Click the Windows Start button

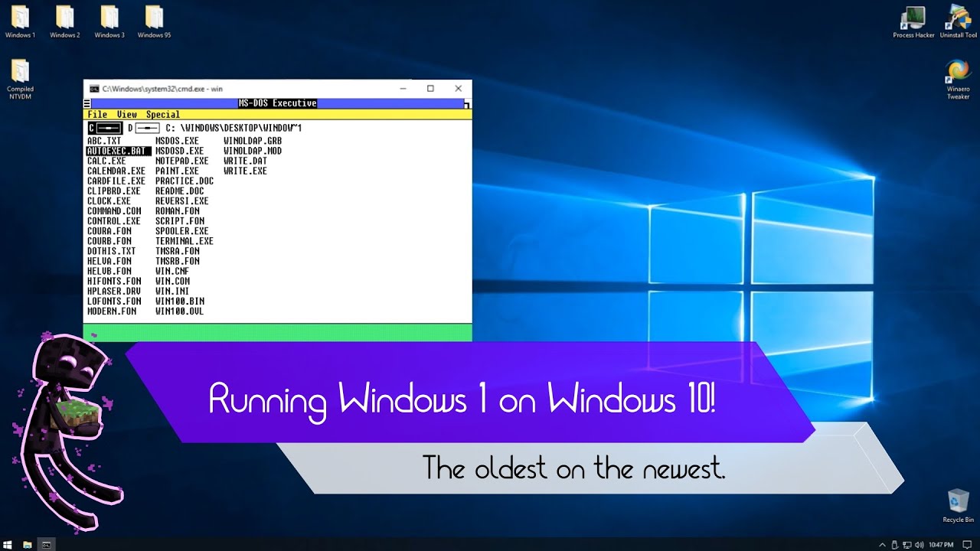pos(8,545)
